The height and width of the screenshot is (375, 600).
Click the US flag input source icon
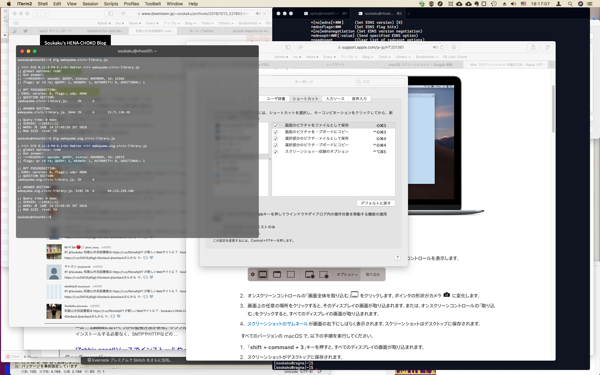click(x=523, y=3)
